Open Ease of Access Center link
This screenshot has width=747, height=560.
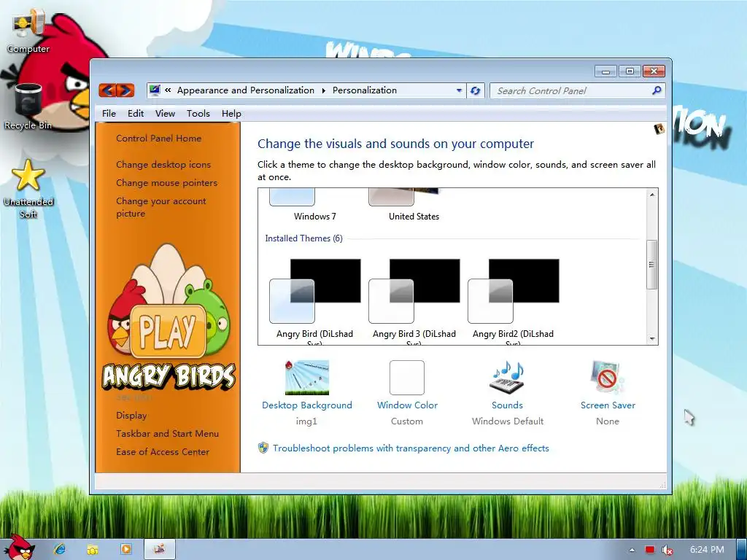pyautogui.click(x=163, y=451)
